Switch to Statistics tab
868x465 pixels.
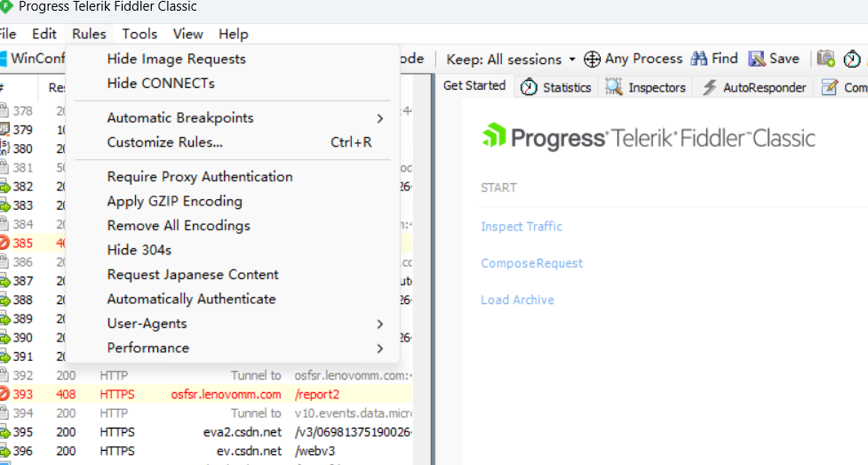coord(556,87)
